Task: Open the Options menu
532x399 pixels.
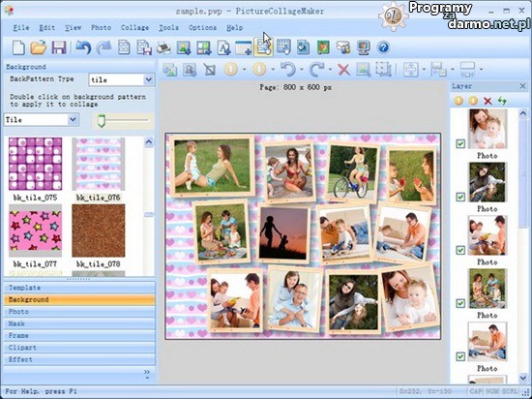Action: [202, 28]
